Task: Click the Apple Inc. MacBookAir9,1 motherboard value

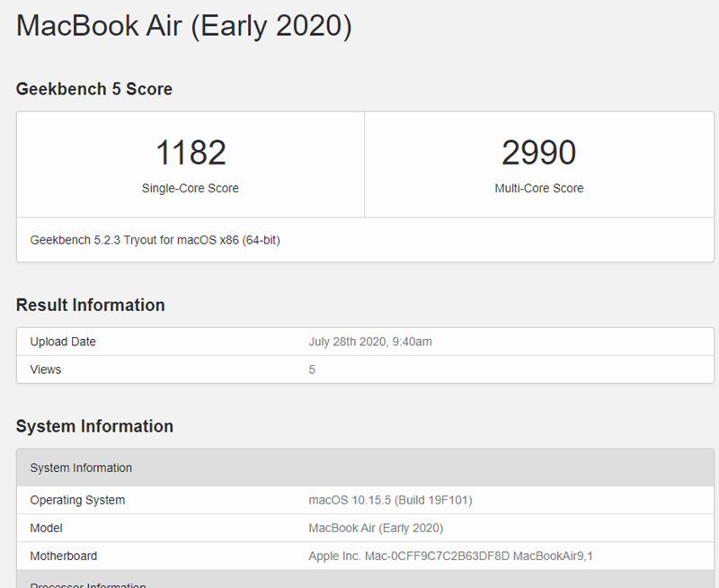Action: point(450,556)
